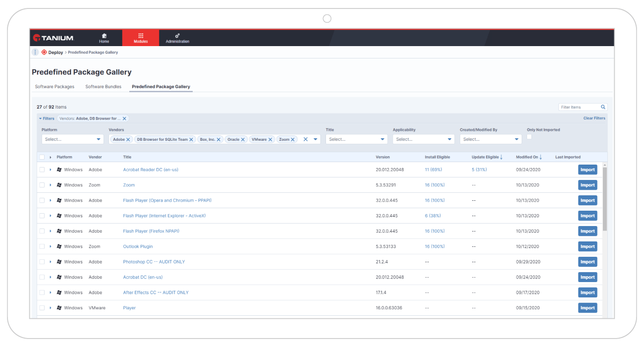This screenshot has width=644, height=347.
Task: Click the 6 (38%) install eligible link
Action: coord(433,216)
